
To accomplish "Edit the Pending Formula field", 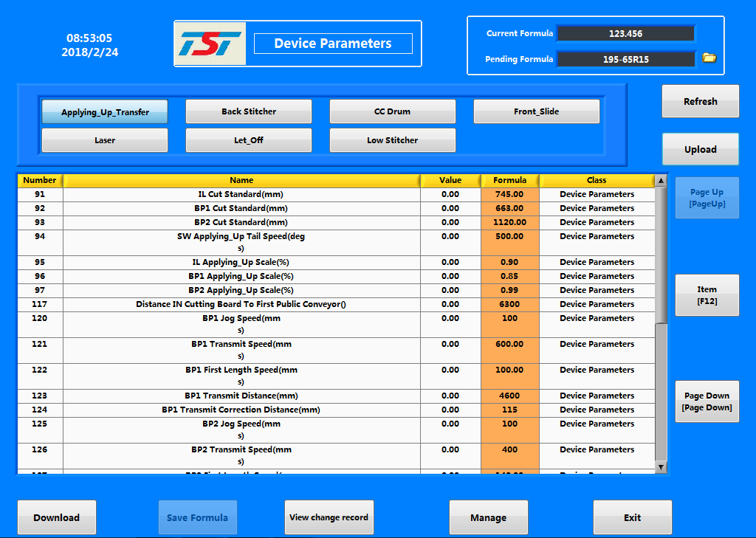I will [625, 59].
